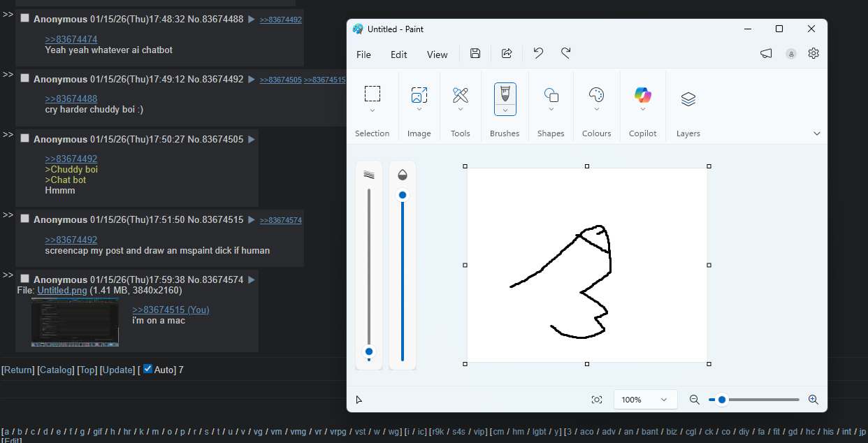
Task: Click the >>83674474 quote link
Action: tap(71, 39)
